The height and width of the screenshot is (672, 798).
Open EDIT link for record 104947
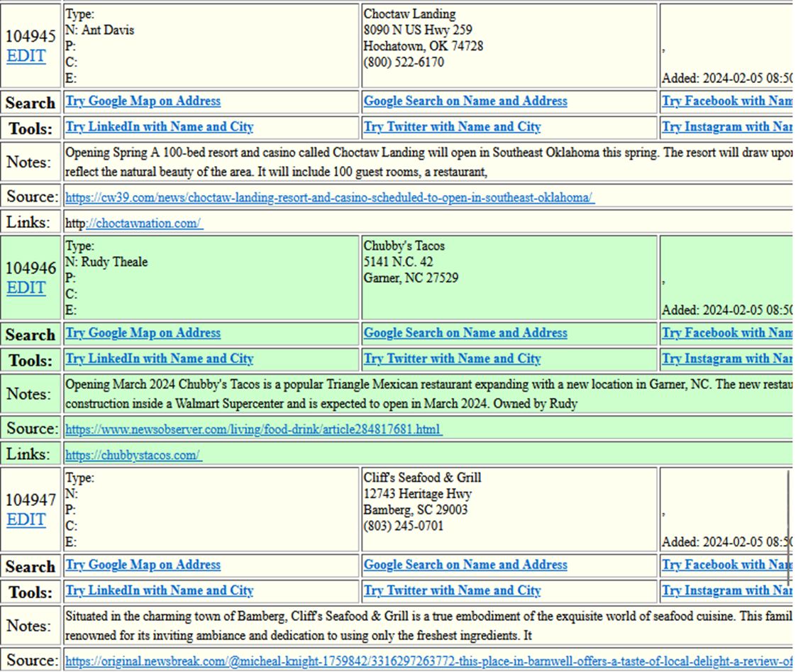pos(26,519)
